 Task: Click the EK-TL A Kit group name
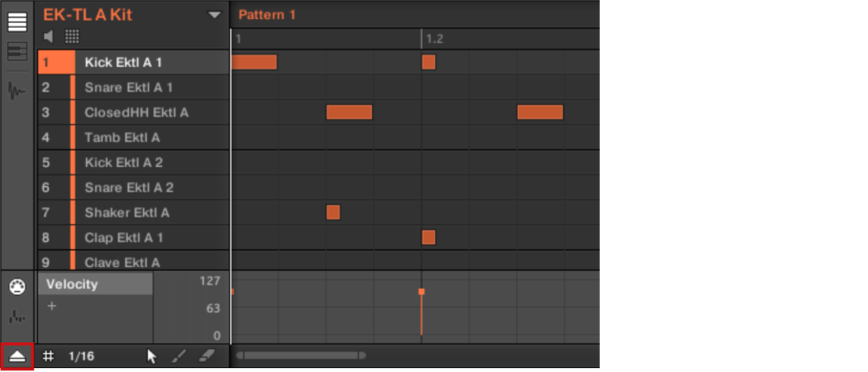point(88,15)
